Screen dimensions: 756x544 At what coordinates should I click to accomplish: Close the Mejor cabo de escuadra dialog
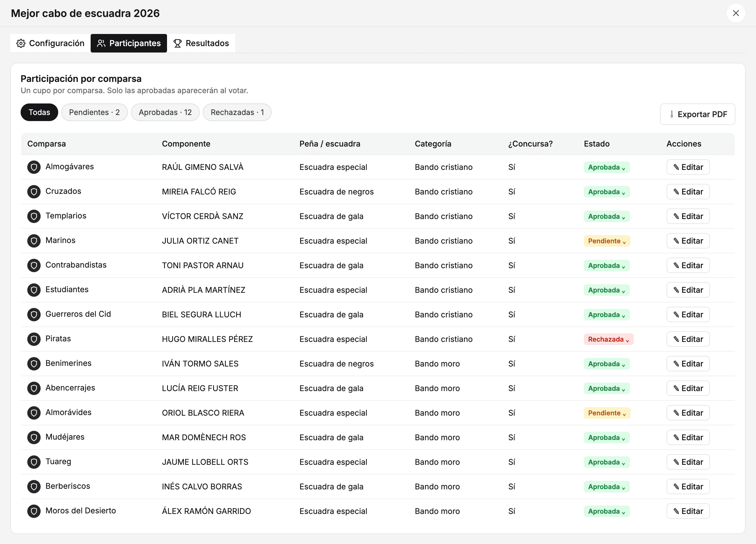click(736, 13)
